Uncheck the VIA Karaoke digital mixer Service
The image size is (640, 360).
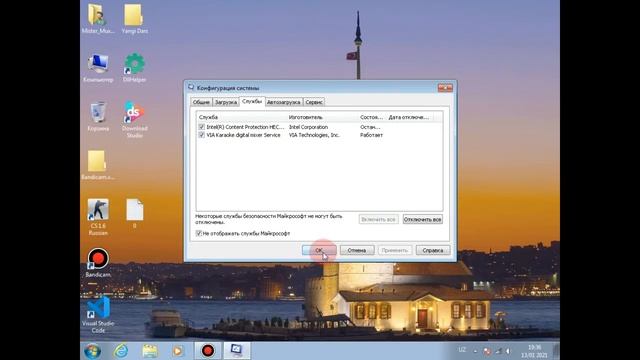click(201, 135)
